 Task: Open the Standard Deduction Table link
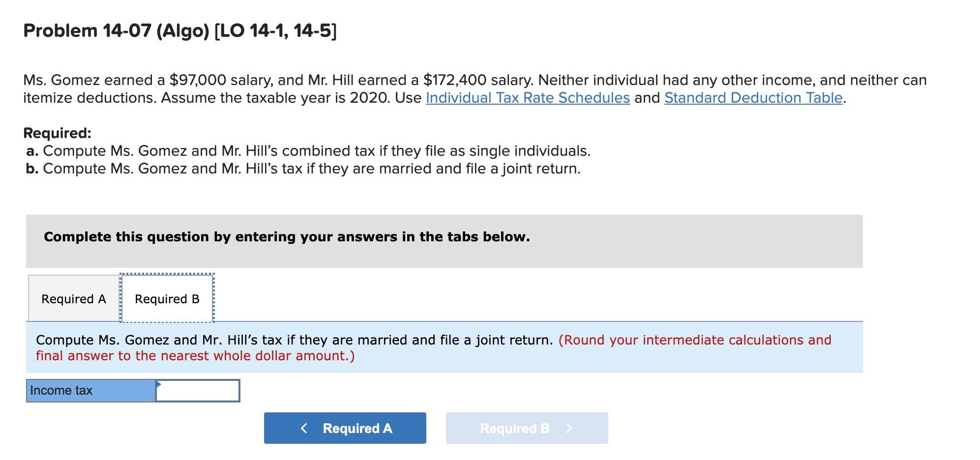752,98
